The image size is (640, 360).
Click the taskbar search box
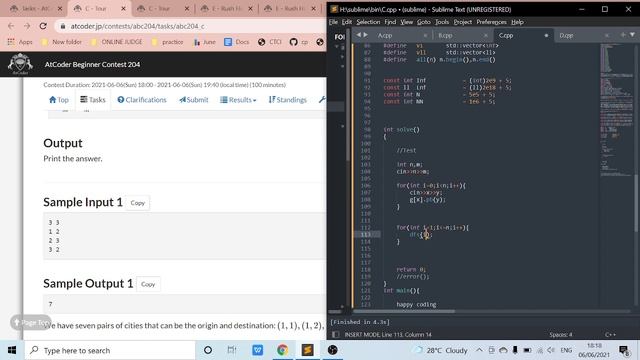(110, 350)
